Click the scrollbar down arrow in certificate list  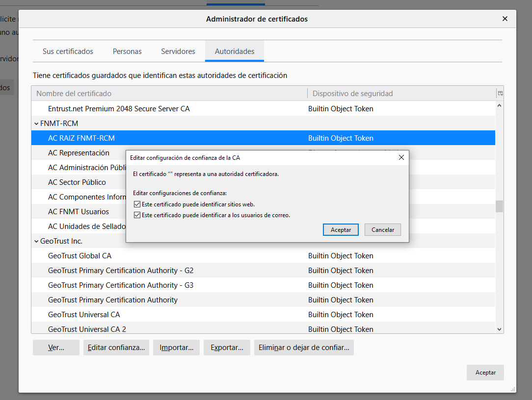click(499, 329)
